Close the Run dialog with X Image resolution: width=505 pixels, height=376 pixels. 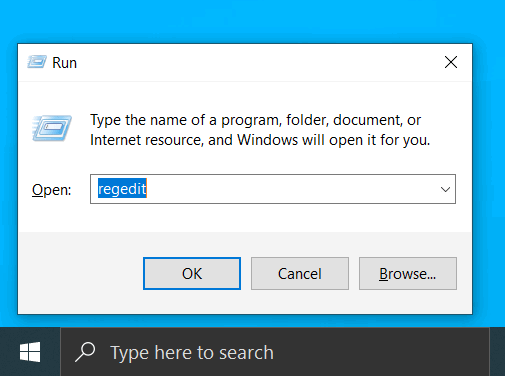[451, 62]
